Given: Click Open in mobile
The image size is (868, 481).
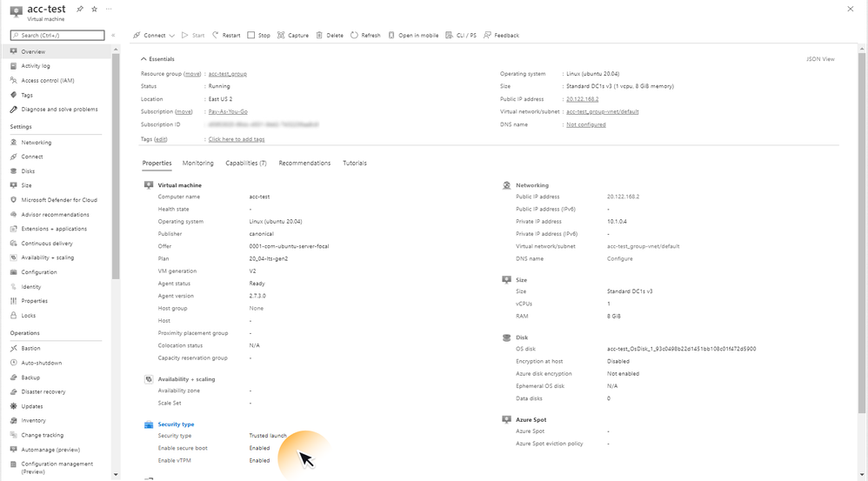Looking at the screenshot, I should [413, 35].
